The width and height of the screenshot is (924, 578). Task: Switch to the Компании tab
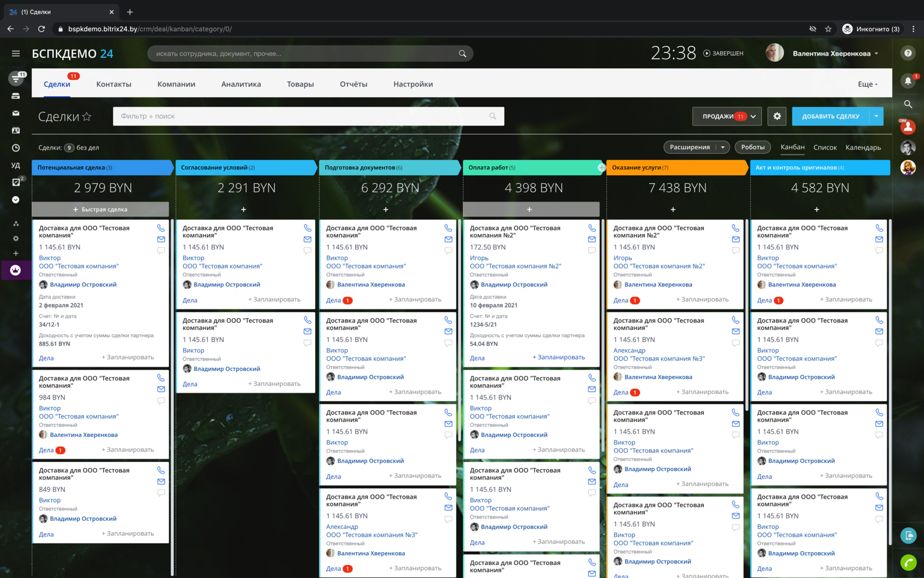[x=176, y=84]
